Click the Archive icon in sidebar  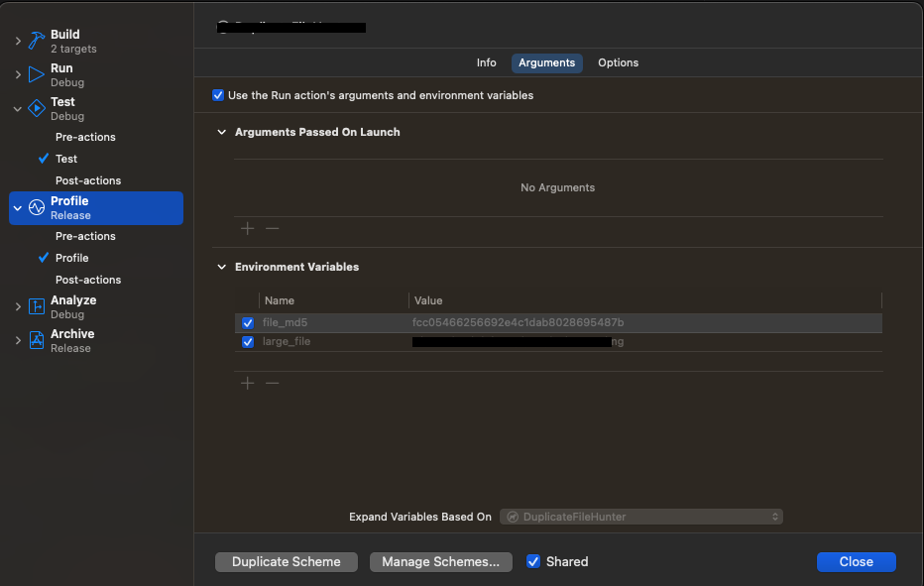(x=37, y=341)
